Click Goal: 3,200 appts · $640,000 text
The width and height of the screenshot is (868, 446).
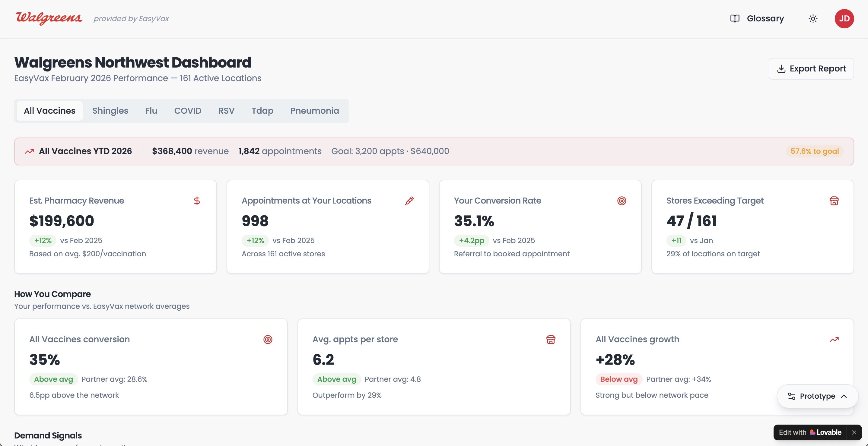pyautogui.click(x=390, y=151)
